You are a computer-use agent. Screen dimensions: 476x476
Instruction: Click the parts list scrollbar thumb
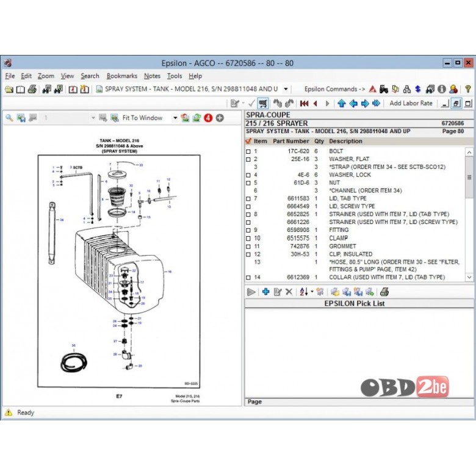(x=469, y=178)
